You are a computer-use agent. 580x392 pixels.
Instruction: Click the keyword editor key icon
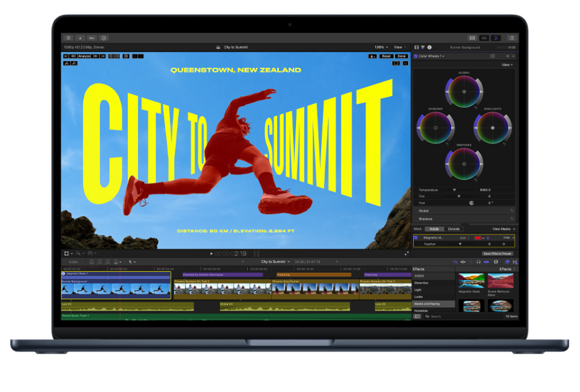click(x=92, y=38)
